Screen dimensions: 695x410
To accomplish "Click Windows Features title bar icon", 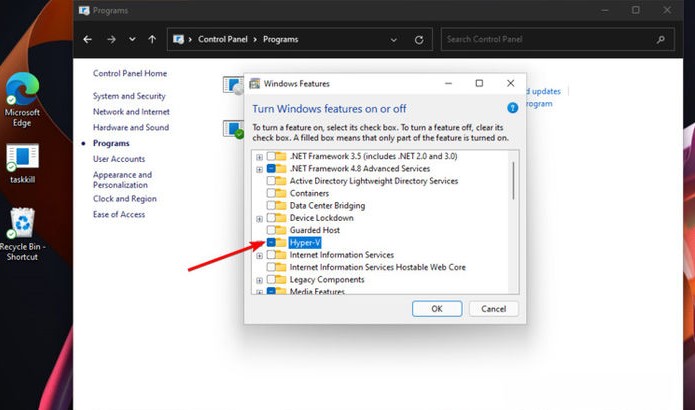I will click(x=255, y=83).
